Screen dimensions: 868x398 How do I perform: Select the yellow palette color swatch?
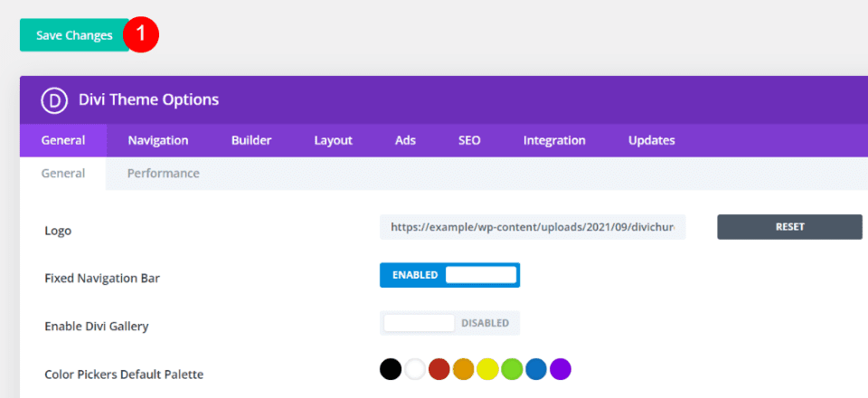coord(488,369)
